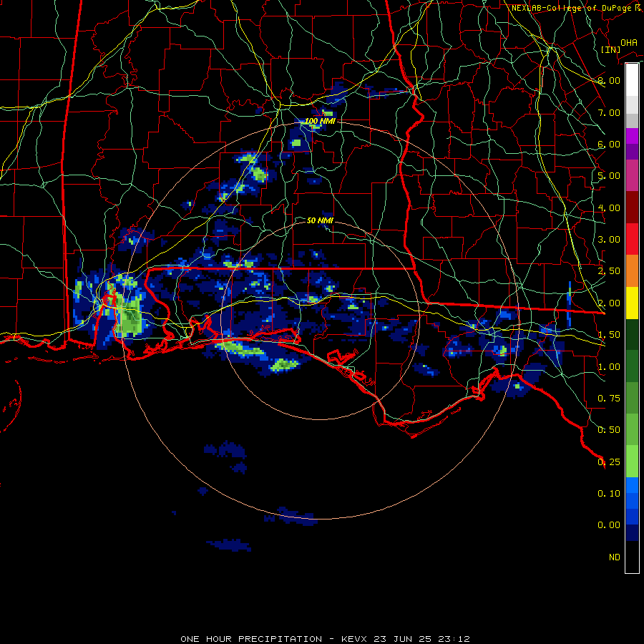Click the 'OHA' product label

click(629, 43)
